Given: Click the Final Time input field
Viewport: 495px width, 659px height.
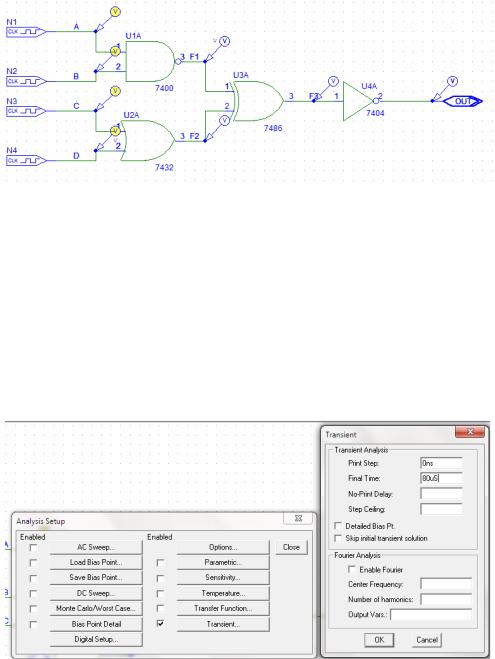Looking at the screenshot, I should coord(441,478).
